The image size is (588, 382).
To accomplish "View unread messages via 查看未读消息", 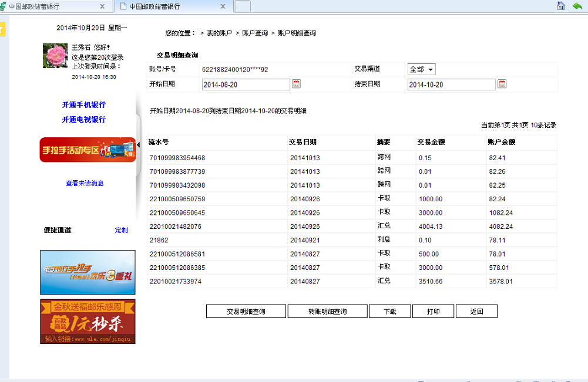I will pyautogui.click(x=85, y=184).
